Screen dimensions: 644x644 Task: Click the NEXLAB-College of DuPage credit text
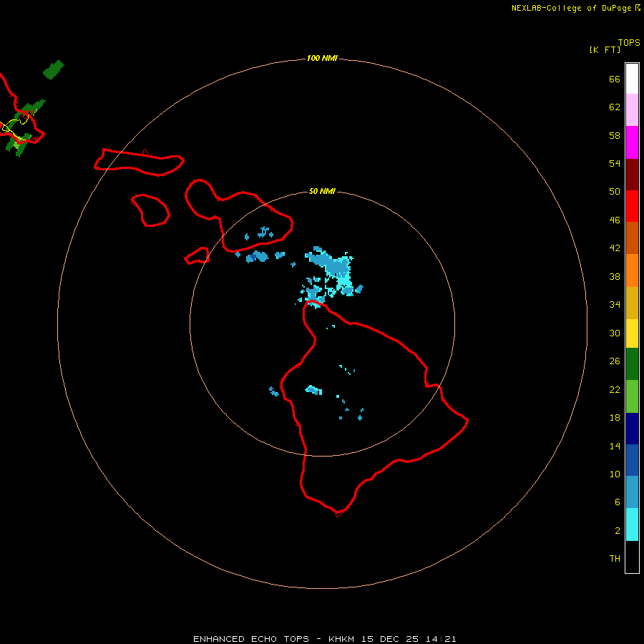point(576,8)
